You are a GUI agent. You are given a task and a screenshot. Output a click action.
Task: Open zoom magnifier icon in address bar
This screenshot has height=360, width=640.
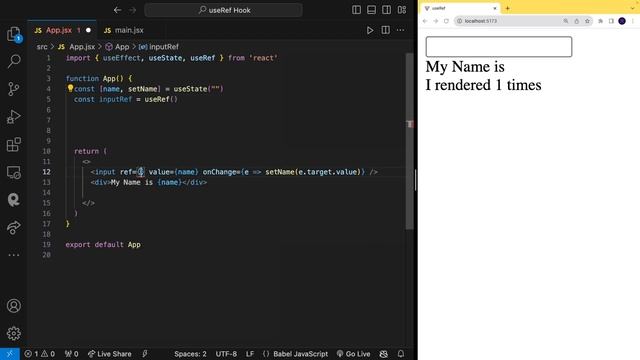click(x=566, y=21)
